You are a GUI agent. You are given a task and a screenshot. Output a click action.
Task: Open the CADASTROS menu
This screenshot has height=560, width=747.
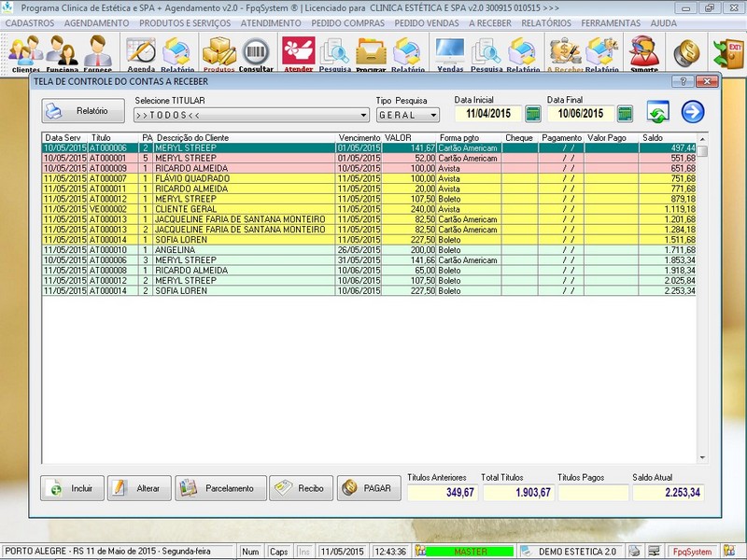(x=30, y=23)
